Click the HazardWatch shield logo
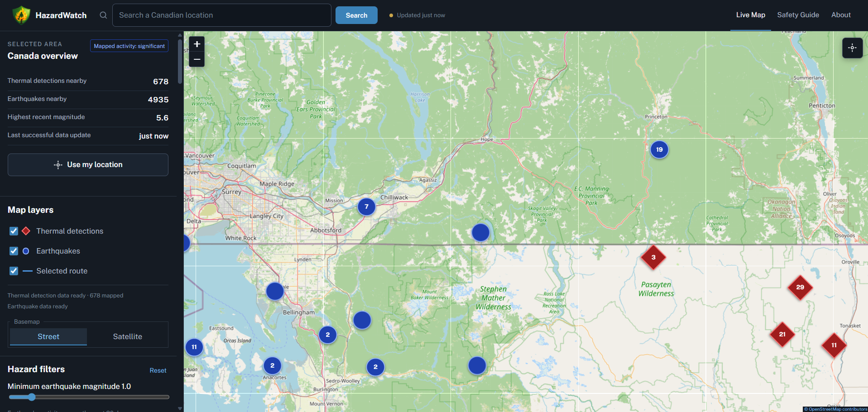 pyautogui.click(x=21, y=15)
